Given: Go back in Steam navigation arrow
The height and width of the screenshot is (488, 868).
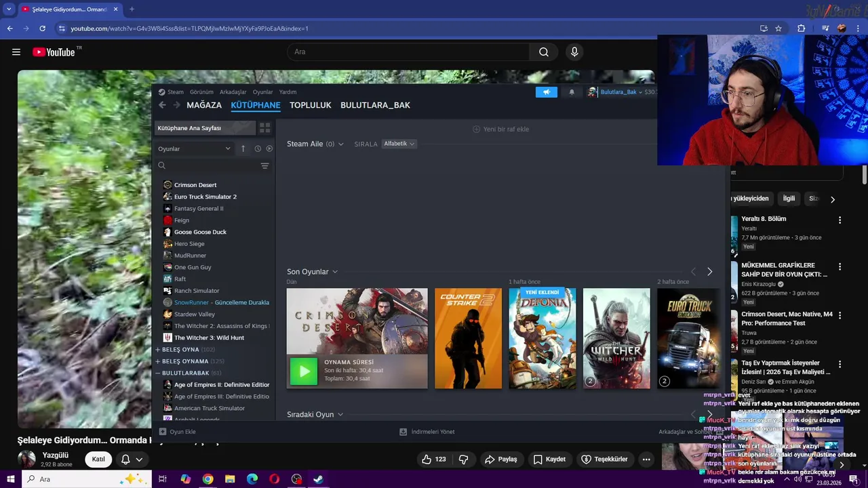Looking at the screenshot, I should 162,105.
